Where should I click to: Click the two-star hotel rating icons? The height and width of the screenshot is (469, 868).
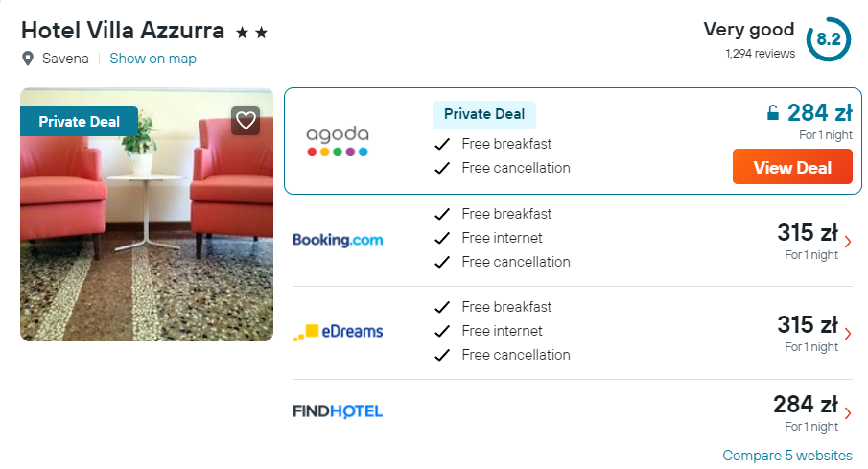point(252,33)
